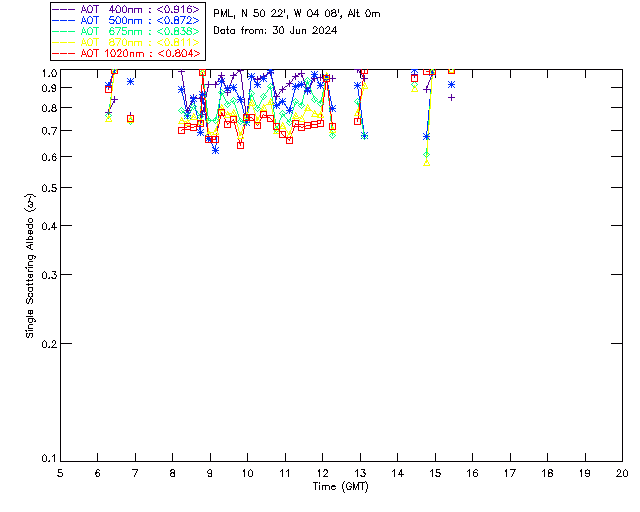Click the 0.2 label on the y-axis
This screenshot has width=640, height=512.
tap(46, 344)
